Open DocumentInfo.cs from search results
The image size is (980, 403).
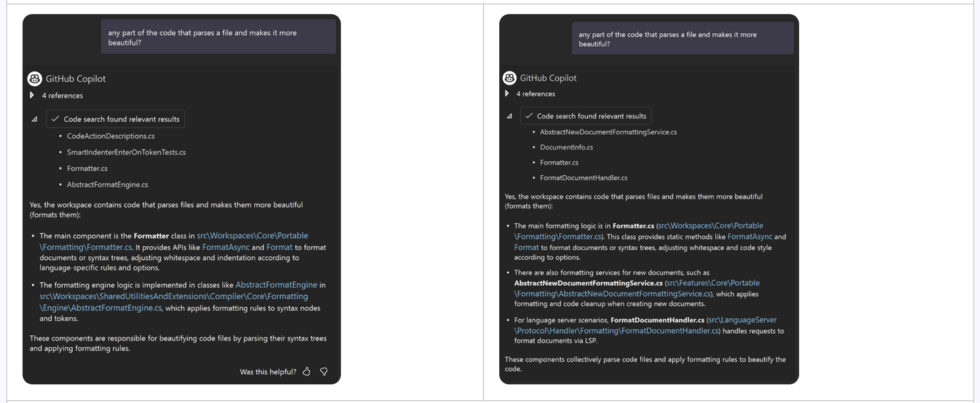(x=566, y=147)
